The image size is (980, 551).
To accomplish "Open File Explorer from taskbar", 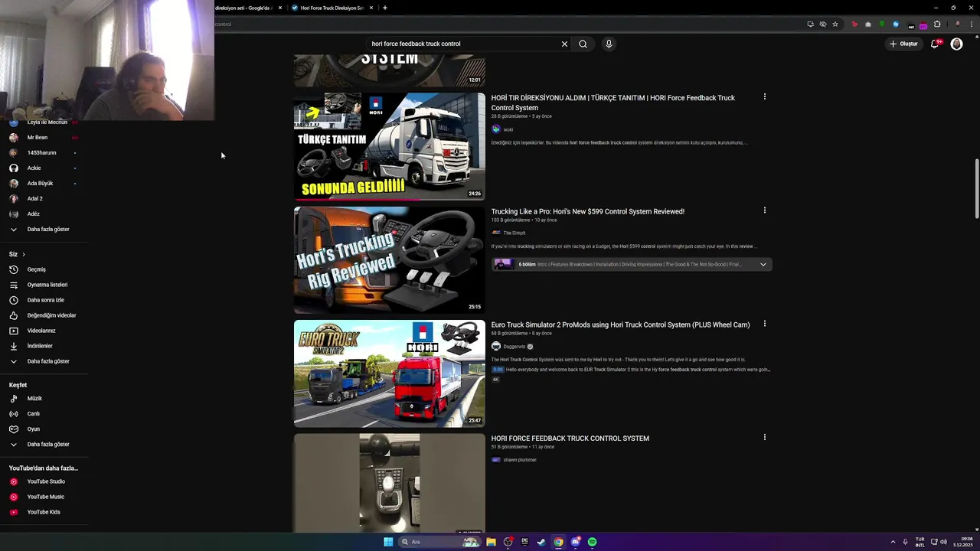I will click(x=491, y=542).
